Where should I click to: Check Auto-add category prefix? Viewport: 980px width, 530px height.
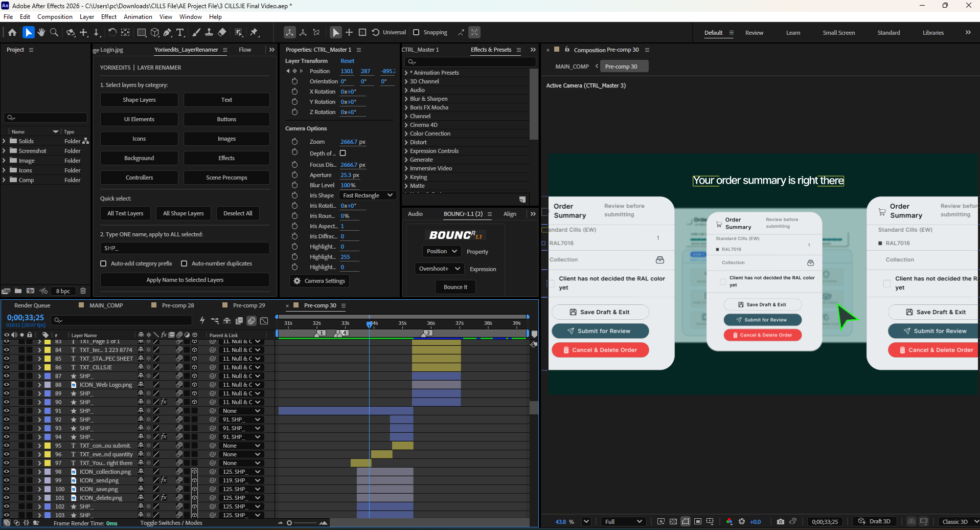103,263
